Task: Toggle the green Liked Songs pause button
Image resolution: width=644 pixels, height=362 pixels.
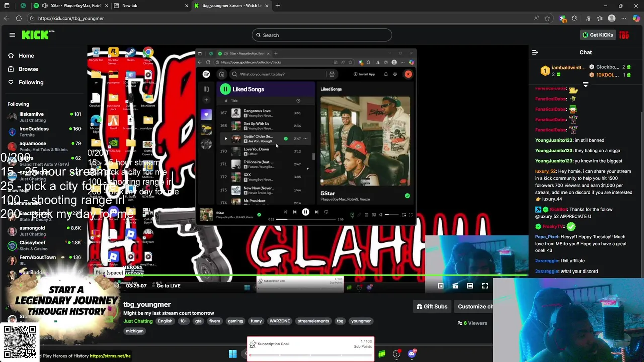Action: pos(225,89)
